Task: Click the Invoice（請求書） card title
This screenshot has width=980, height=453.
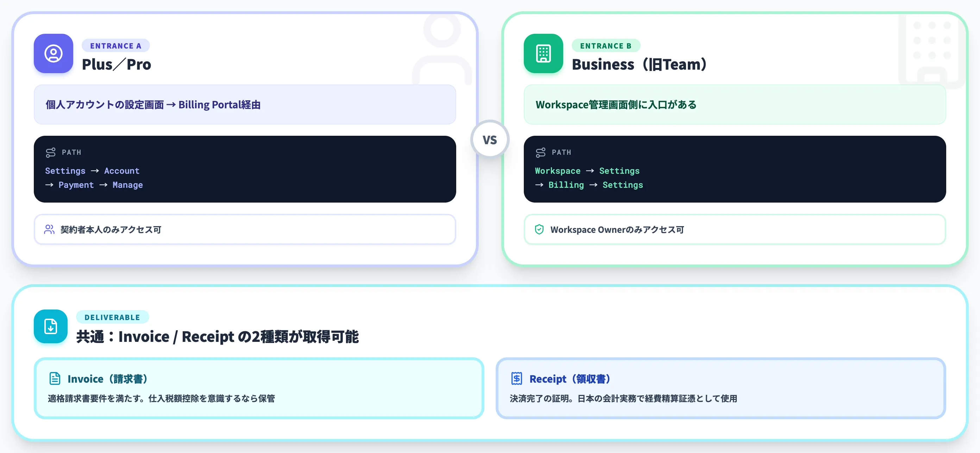Action: [x=108, y=379]
